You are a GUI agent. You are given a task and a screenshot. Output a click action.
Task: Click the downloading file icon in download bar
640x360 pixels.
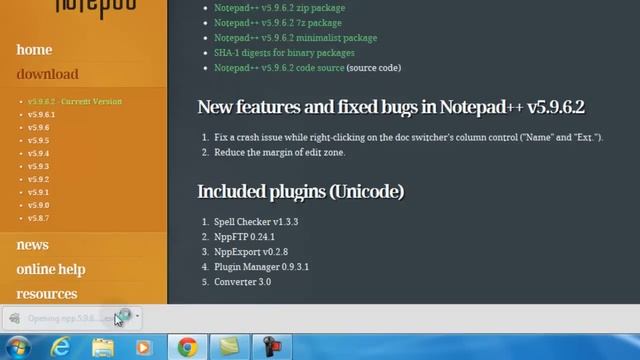tap(15, 318)
